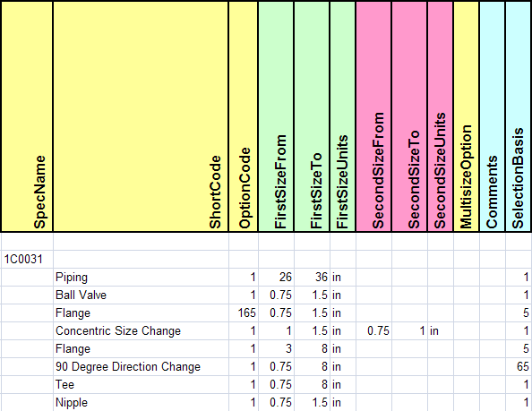
Task: Click FirstSizeFrom value 26 in Piping row
Action: pos(276,278)
